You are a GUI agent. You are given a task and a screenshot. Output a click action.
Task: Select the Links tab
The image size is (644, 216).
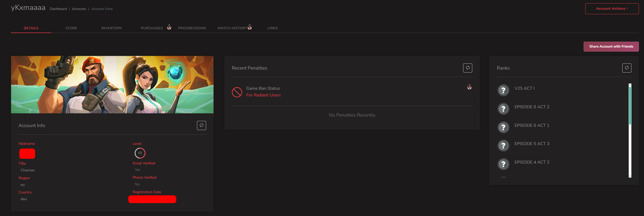[273, 28]
